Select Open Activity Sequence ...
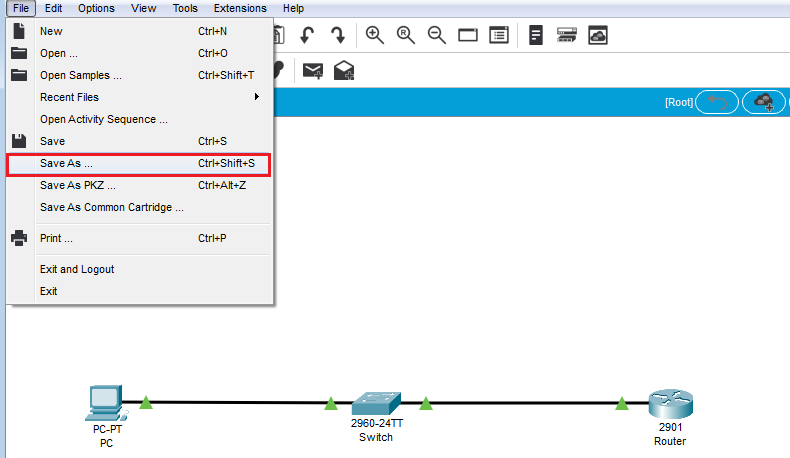The height and width of the screenshot is (458, 790). [139, 119]
